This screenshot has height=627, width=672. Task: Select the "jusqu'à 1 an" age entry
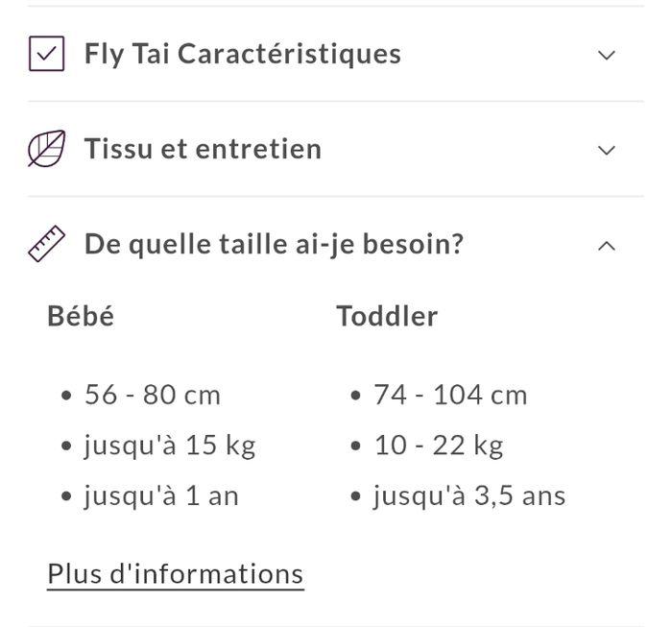(160, 496)
